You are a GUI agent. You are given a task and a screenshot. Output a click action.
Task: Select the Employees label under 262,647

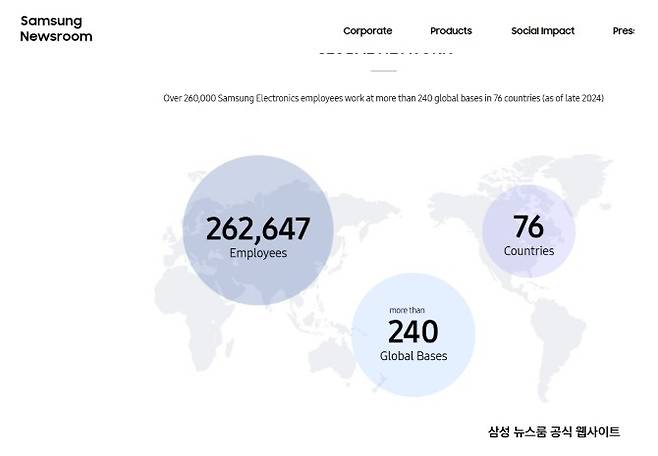pyautogui.click(x=258, y=254)
